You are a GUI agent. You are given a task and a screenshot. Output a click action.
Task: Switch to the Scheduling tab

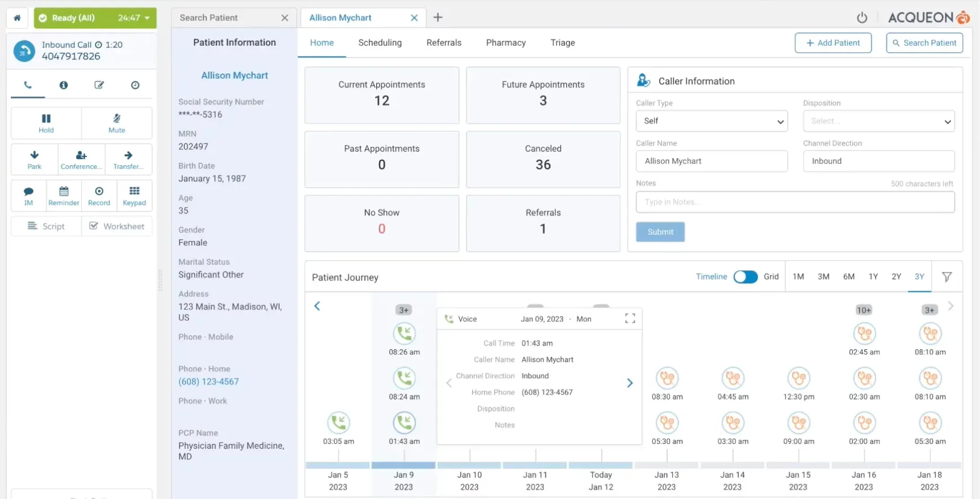pos(380,43)
